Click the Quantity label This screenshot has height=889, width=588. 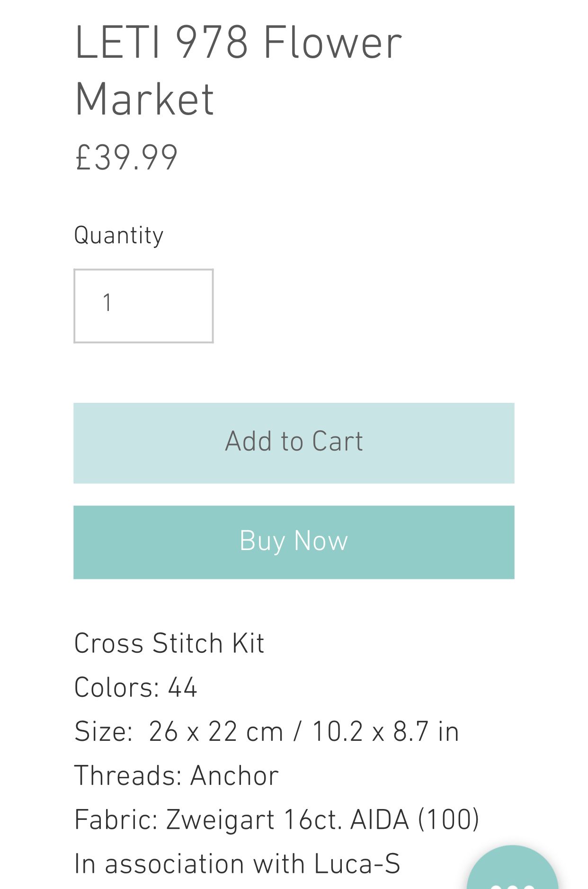tap(119, 235)
